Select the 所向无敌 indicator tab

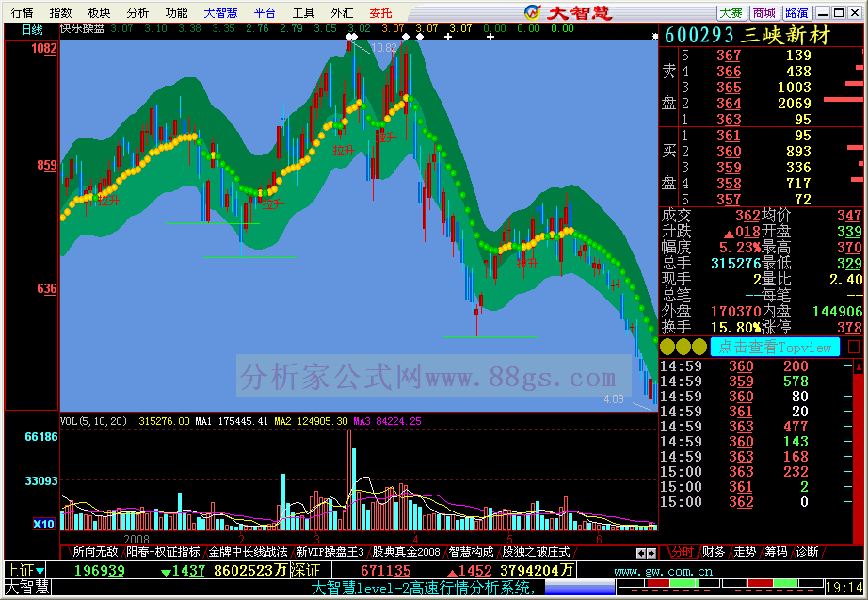pos(95,552)
